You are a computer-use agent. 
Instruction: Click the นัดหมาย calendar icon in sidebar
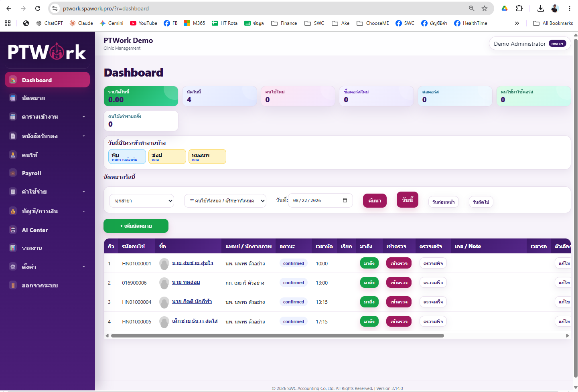pyautogui.click(x=13, y=98)
